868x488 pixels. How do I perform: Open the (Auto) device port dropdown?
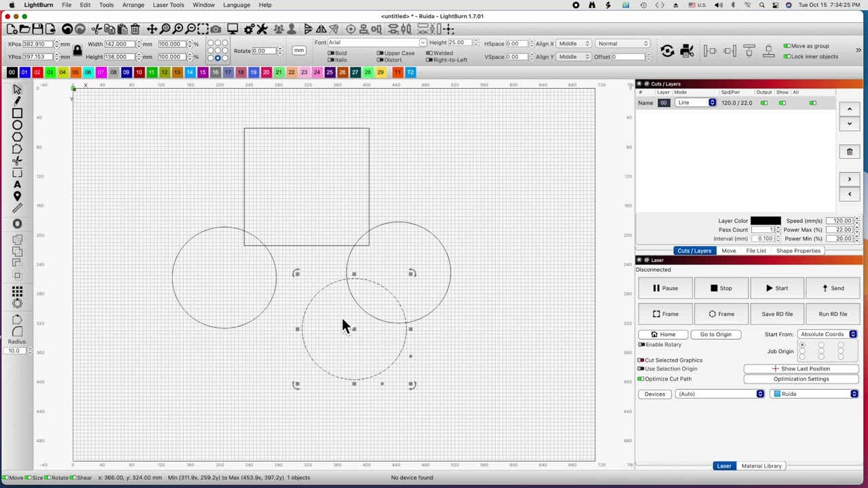(x=719, y=394)
